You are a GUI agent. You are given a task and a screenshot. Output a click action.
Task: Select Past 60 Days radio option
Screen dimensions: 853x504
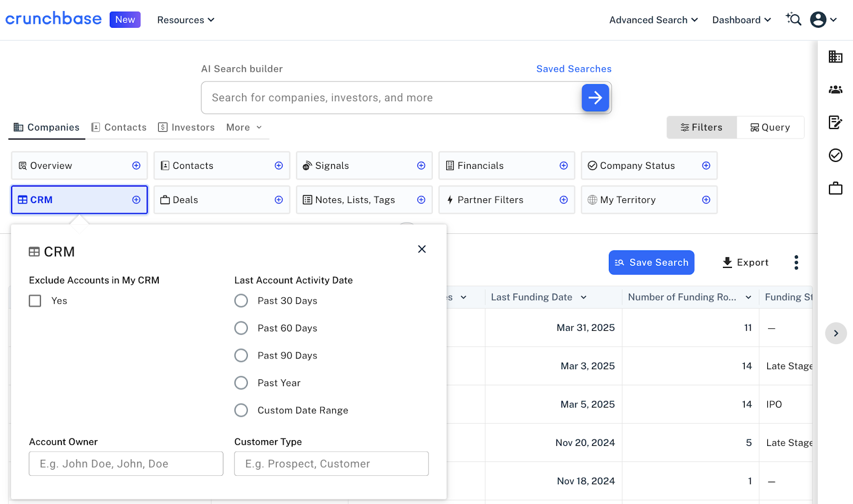click(x=241, y=328)
